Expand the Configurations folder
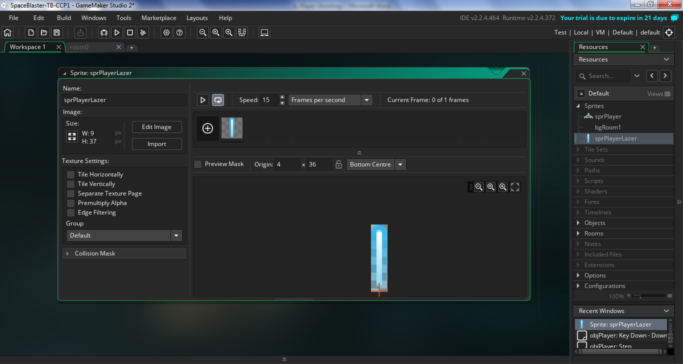This screenshot has width=683, height=364. [578, 286]
